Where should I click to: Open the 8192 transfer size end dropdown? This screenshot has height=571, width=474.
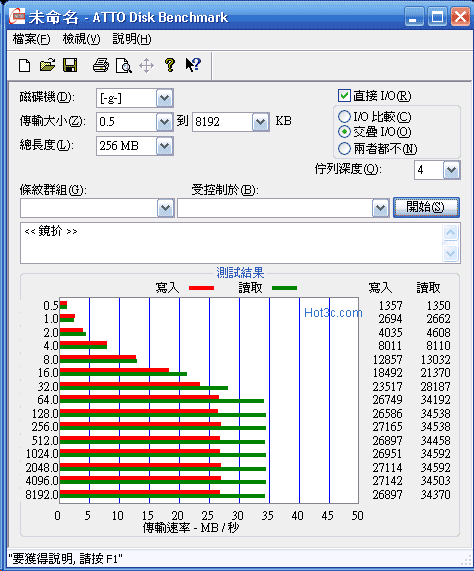coord(260,122)
